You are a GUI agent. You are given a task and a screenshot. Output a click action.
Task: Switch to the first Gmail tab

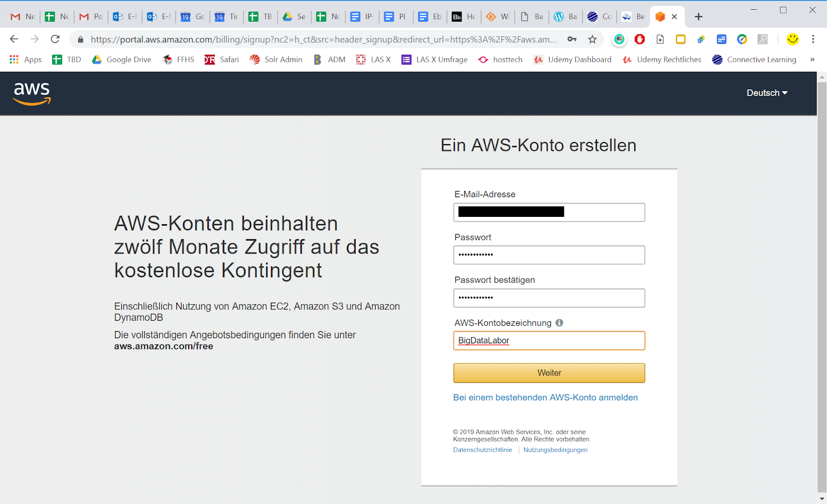click(x=23, y=17)
